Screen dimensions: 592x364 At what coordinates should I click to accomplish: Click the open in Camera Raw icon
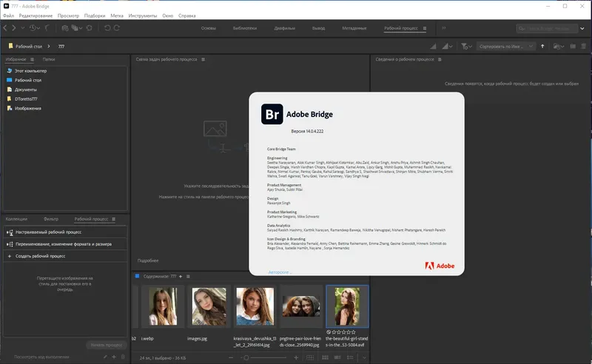tap(90, 28)
